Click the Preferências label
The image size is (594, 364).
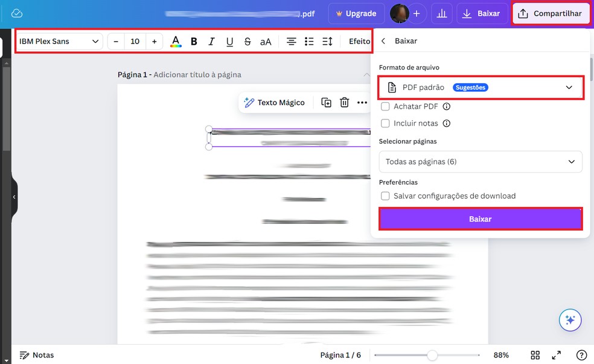(x=398, y=182)
